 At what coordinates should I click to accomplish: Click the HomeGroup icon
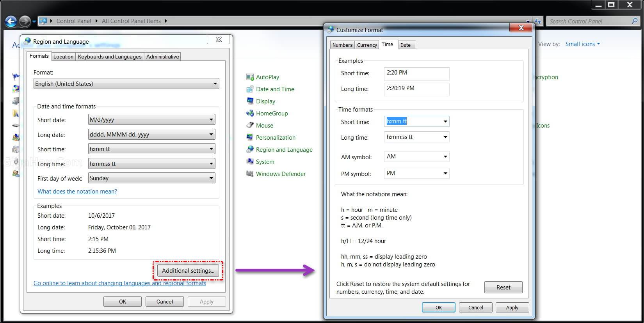250,114
